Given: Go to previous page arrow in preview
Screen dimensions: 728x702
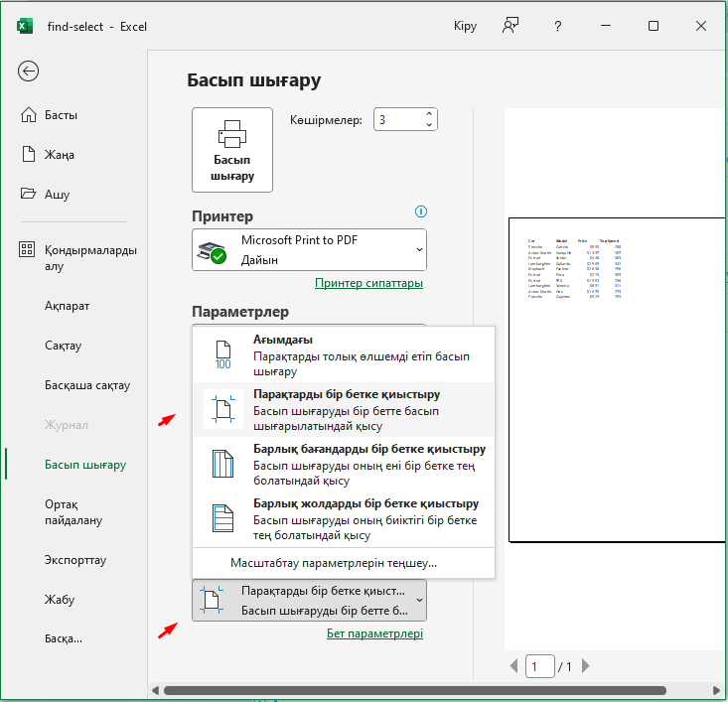Looking at the screenshot, I should tap(513, 666).
